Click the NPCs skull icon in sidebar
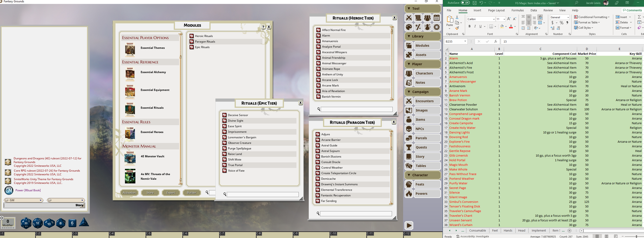Image resolution: width=644 pixels, height=238 pixels. pos(409,129)
